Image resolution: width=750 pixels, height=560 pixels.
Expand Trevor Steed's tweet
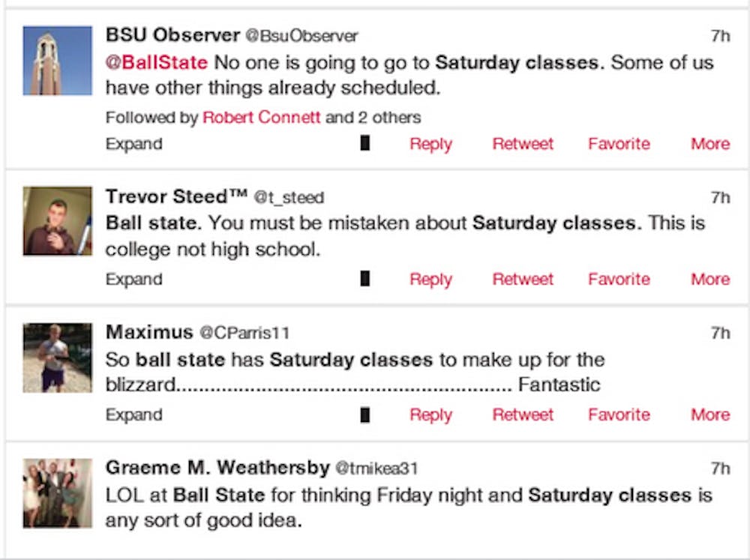pos(133,280)
